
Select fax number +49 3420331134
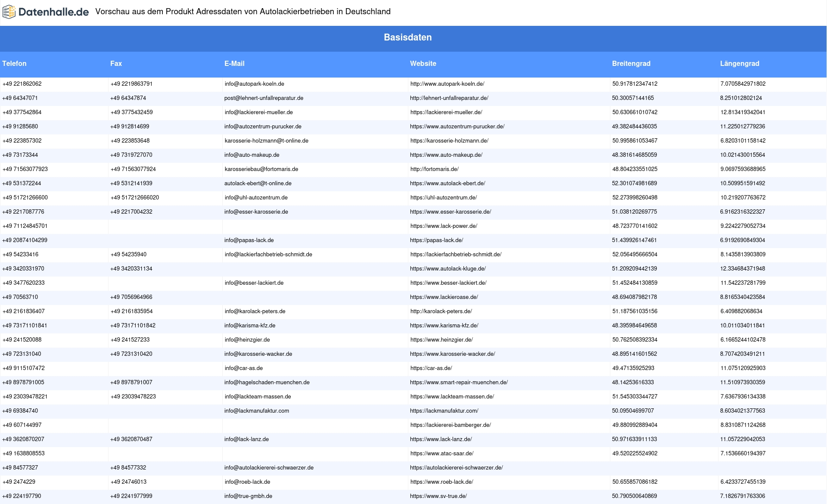[x=131, y=269]
